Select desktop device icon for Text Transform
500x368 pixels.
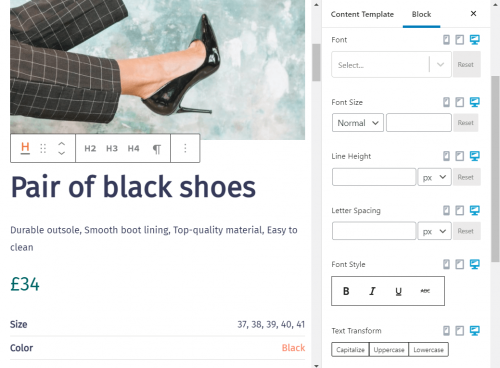(475, 331)
